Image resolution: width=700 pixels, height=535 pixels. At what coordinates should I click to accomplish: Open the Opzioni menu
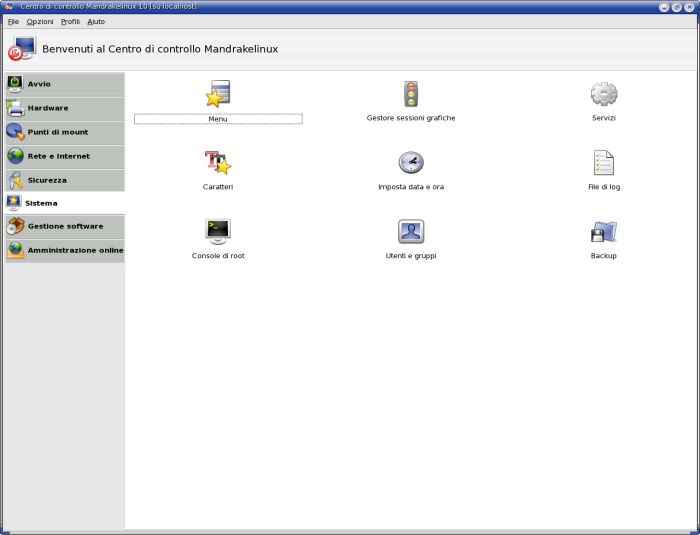40,21
